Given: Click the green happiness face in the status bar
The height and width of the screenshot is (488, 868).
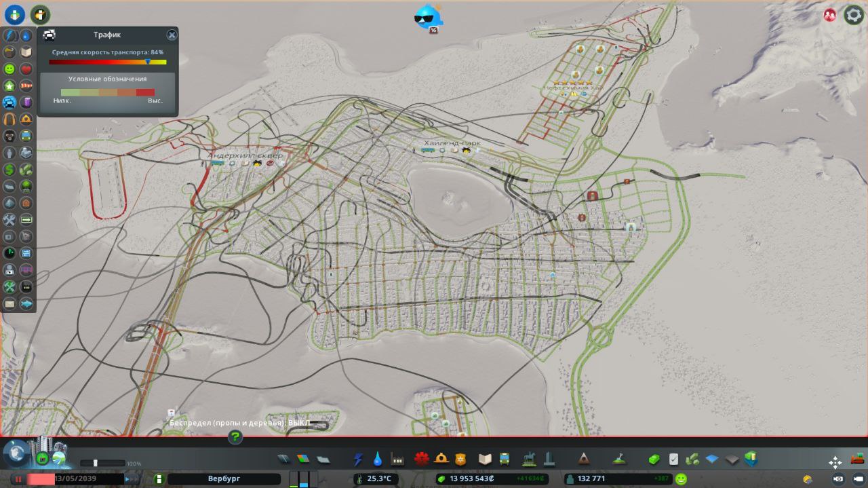Looking at the screenshot, I should (682, 479).
